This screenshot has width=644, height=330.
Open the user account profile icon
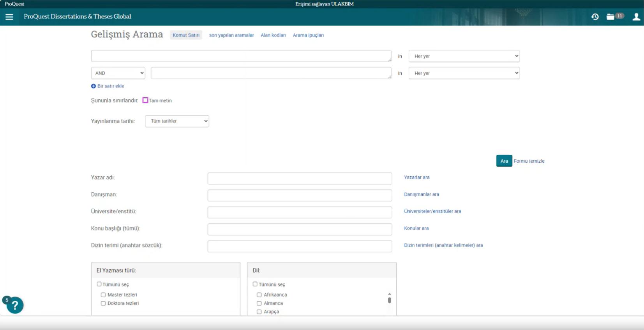636,17
